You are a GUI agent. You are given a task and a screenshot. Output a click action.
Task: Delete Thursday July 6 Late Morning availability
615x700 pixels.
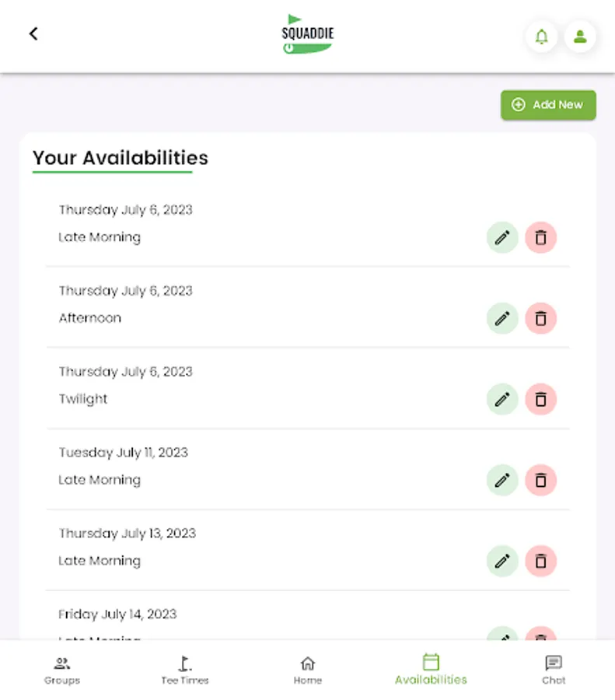[x=541, y=237]
